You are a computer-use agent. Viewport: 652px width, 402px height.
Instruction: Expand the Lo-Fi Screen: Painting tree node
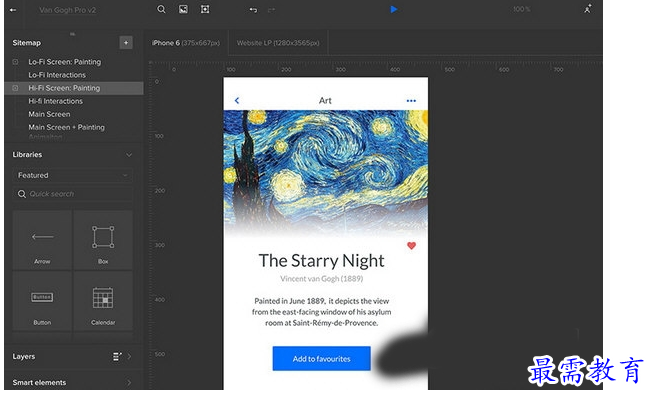point(15,62)
